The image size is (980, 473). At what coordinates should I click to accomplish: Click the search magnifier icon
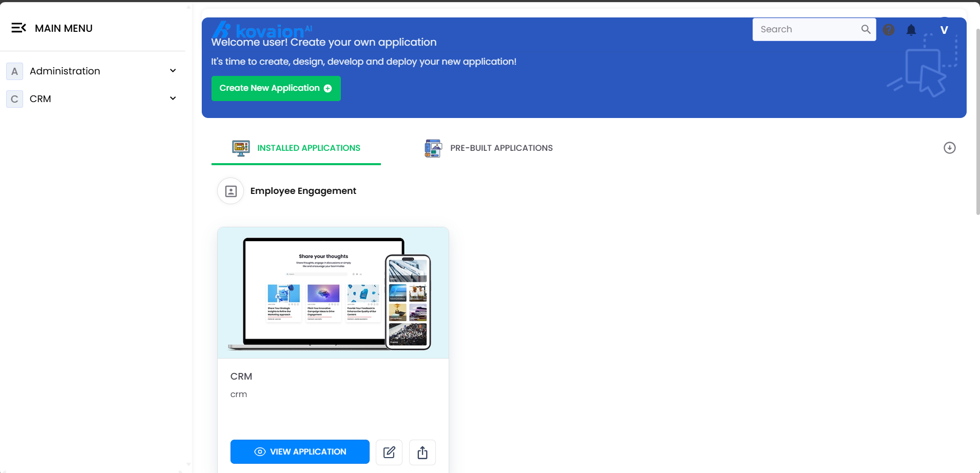click(x=866, y=29)
